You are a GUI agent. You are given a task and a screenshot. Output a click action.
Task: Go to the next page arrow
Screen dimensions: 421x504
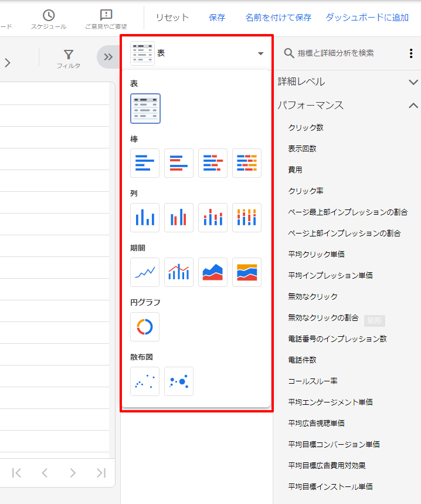point(73,473)
